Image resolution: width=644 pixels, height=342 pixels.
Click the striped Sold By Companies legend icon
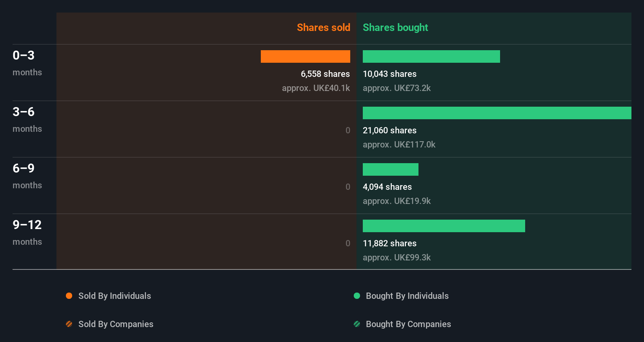pyautogui.click(x=69, y=324)
